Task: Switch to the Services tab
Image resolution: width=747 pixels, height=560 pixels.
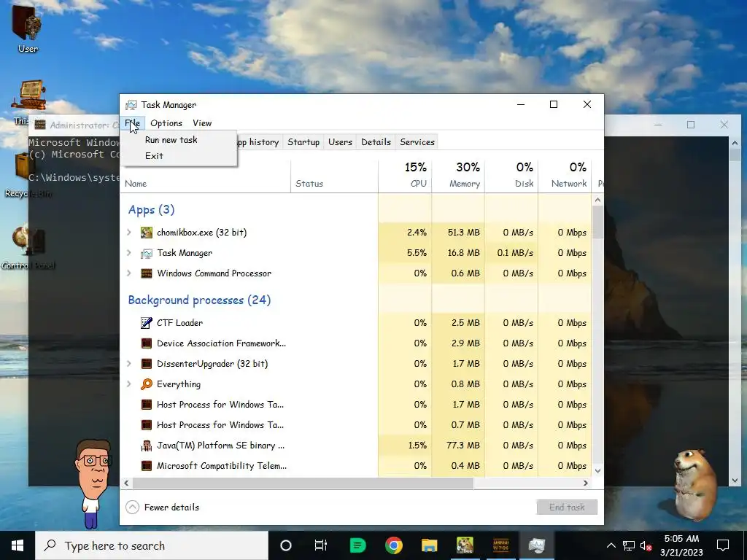Action: pyautogui.click(x=417, y=142)
